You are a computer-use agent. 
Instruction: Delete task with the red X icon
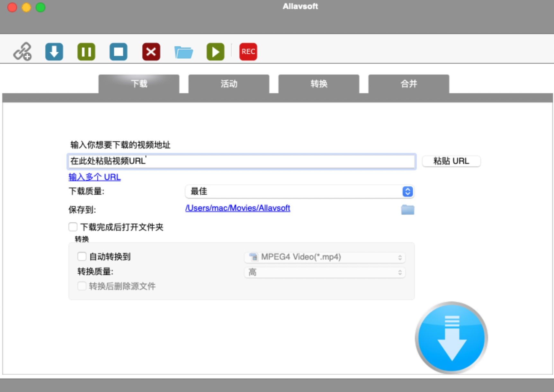[x=151, y=51]
